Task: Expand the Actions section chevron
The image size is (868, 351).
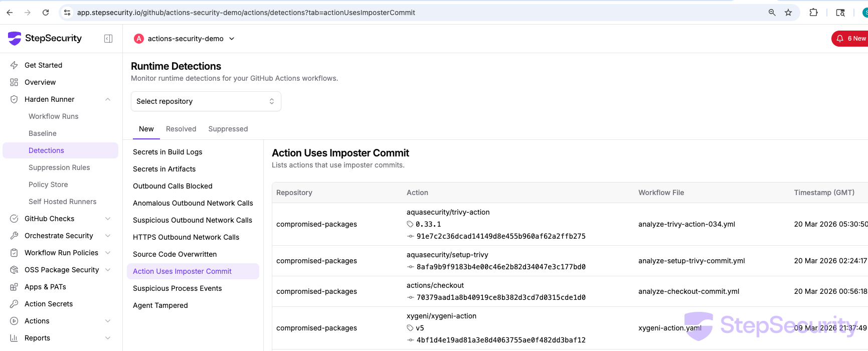Action: [x=108, y=321]
